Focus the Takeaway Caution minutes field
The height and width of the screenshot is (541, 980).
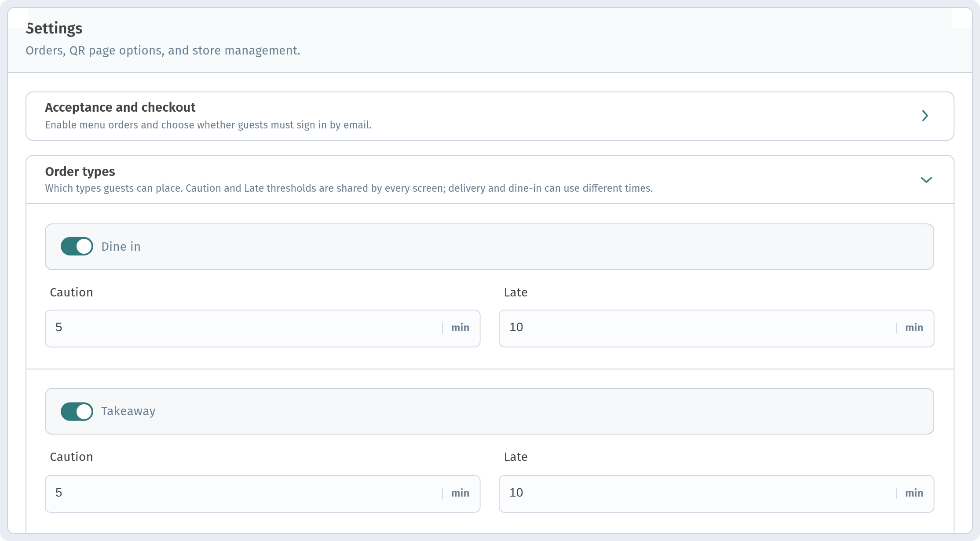tap(263, 493)
